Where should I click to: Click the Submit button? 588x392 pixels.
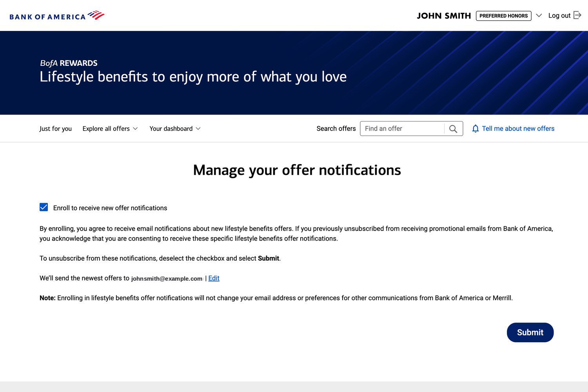[530, 332]
